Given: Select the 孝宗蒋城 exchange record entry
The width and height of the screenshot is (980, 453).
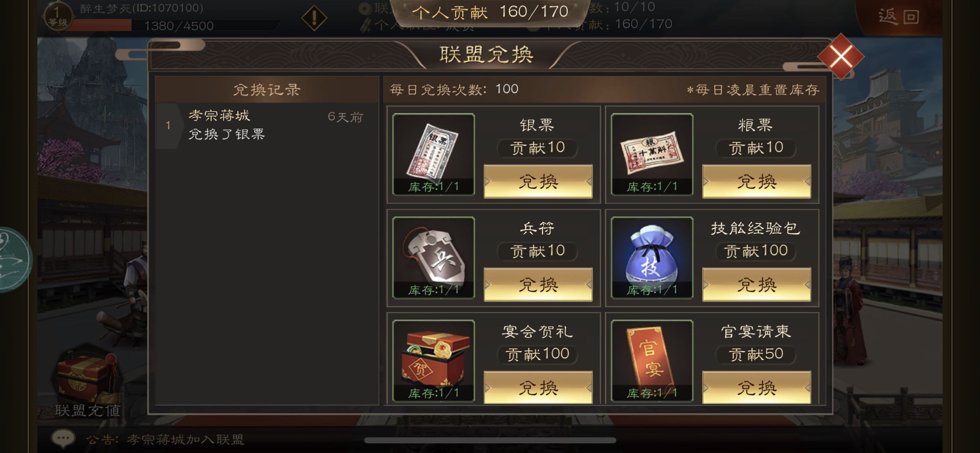Looking at the screenshot, I should click(x=267, y=126).
